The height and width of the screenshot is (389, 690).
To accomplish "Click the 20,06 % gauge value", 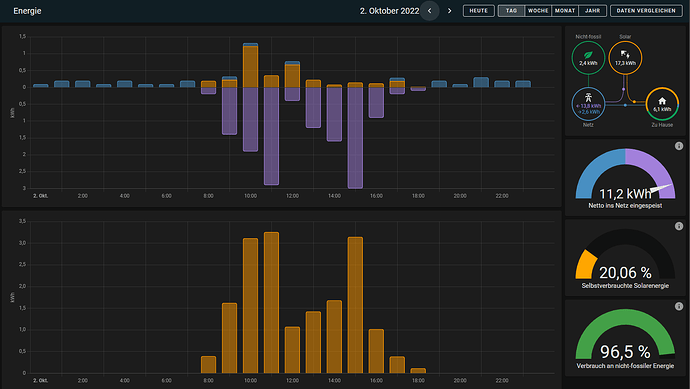I will [x=625, y=273].
